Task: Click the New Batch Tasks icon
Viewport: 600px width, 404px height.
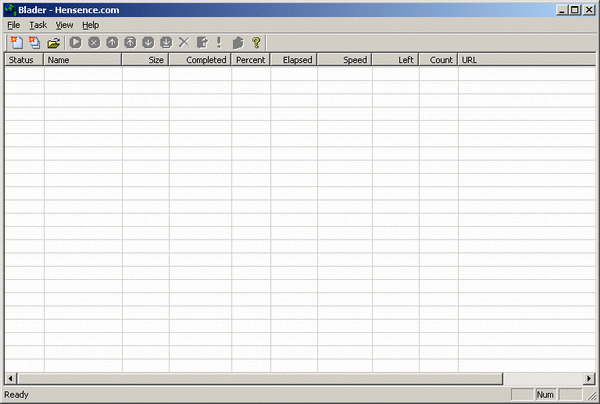Action: pyautogui.click(x=35, y=42)
